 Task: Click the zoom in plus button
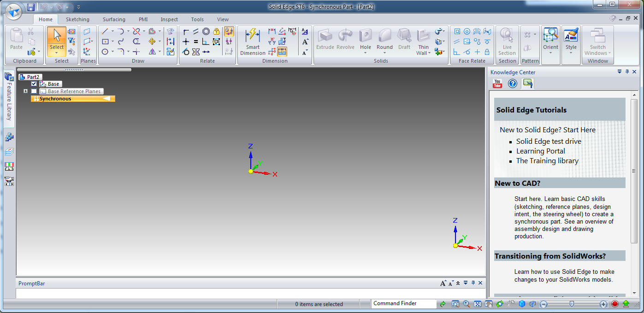point(603,304)
